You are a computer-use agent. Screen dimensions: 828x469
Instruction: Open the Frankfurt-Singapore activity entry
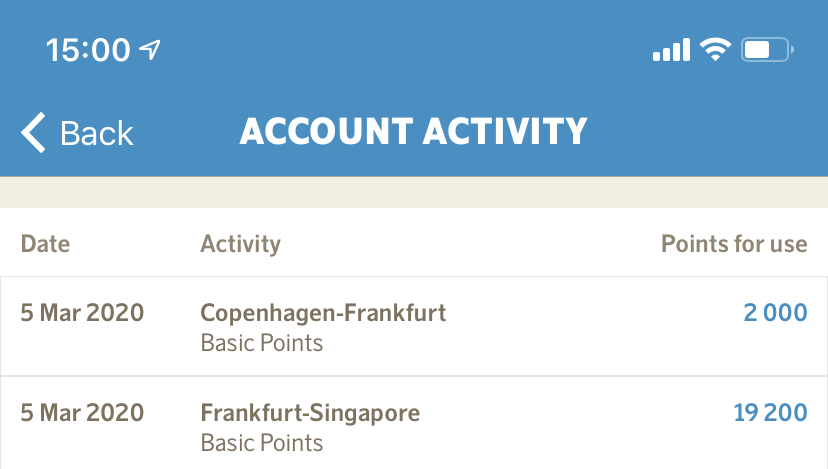[x=310, y=412]
